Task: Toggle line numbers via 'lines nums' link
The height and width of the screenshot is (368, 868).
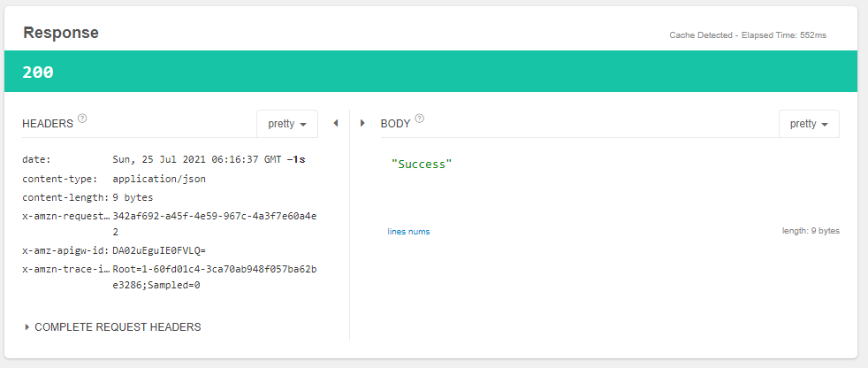Action: pos(408,232)
